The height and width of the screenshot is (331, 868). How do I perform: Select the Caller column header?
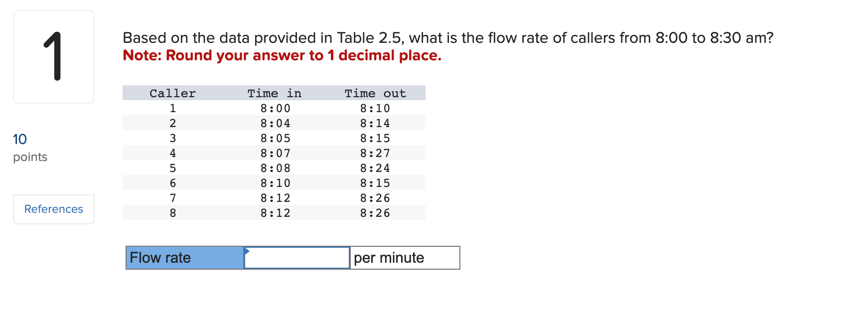tap(172, 93)
